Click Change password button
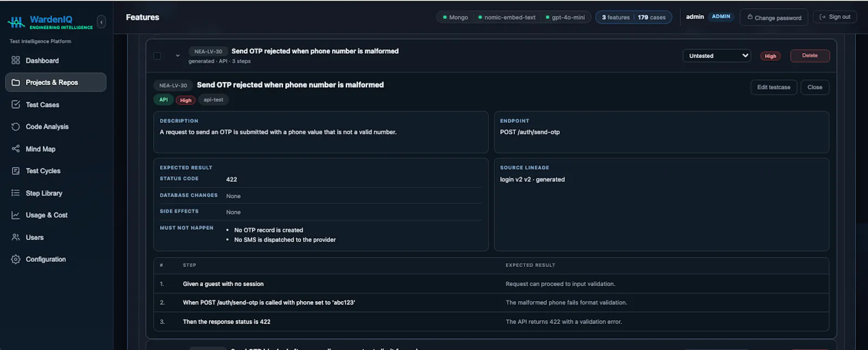Image resolution: width=868 pixels, height=350 pixels. click(x=774, y=17)
